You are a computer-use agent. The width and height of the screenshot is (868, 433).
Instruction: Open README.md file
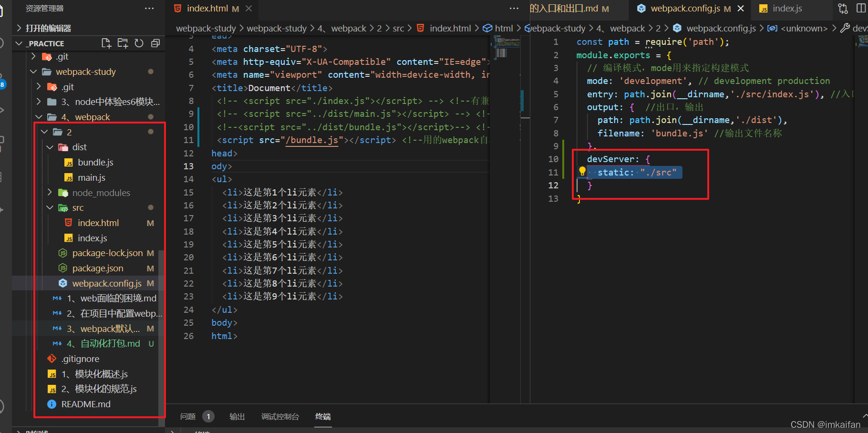(86, 404)
